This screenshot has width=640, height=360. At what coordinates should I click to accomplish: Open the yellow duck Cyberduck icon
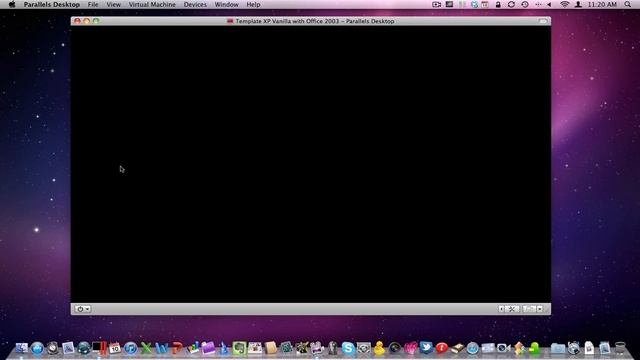pos(379,348)
